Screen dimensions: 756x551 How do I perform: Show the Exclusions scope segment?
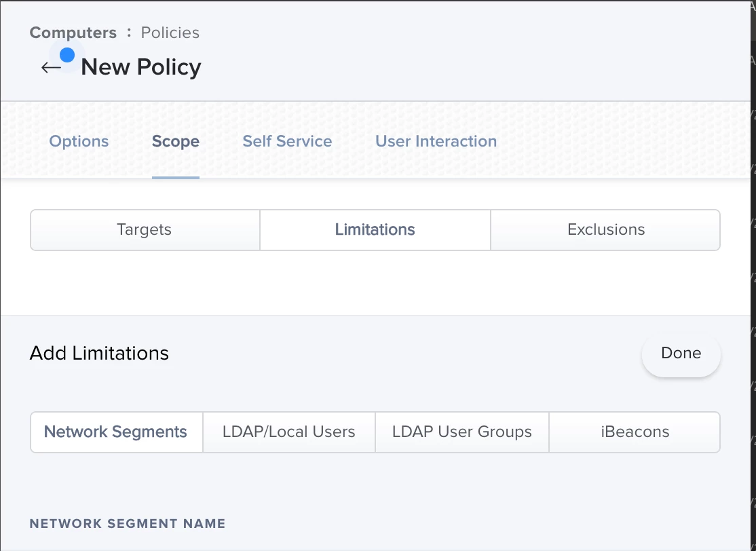point(605,229)
